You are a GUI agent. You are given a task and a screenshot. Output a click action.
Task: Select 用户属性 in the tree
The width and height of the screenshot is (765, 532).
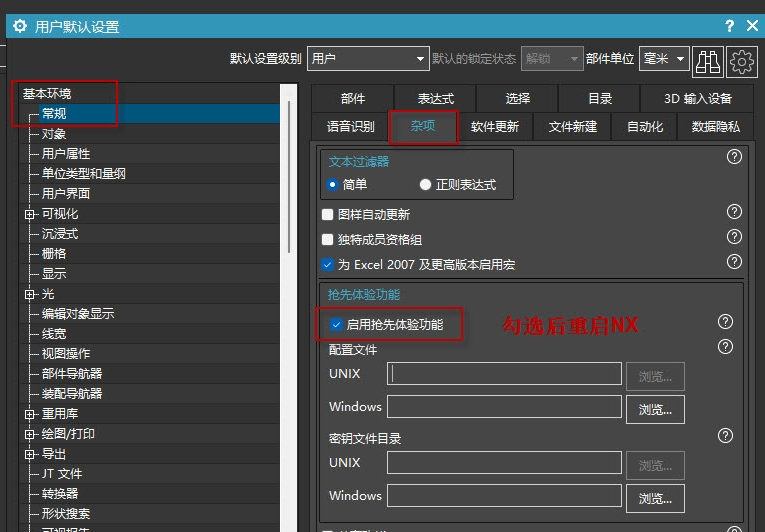pyautogui.click(x=66, y=154)
